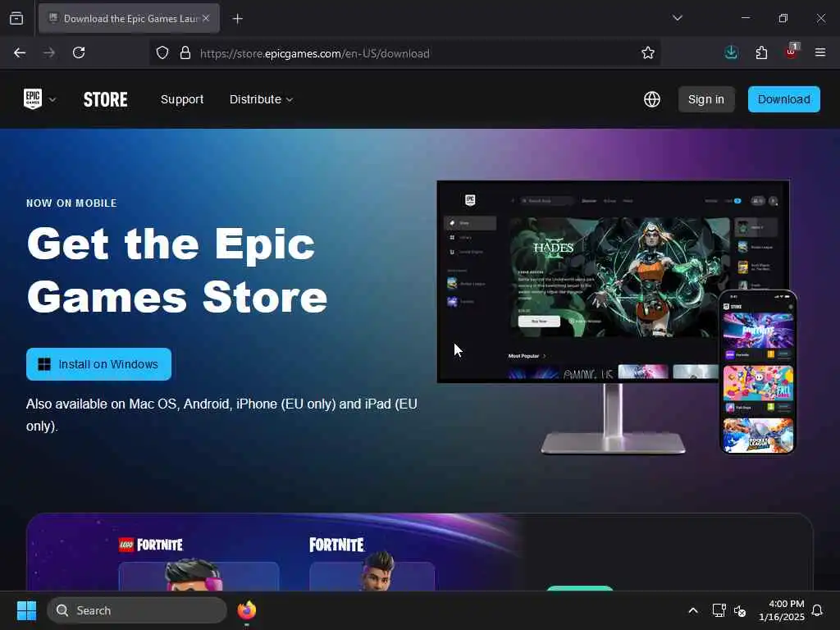List all tabs dropdown arrow

coord(678,18)
